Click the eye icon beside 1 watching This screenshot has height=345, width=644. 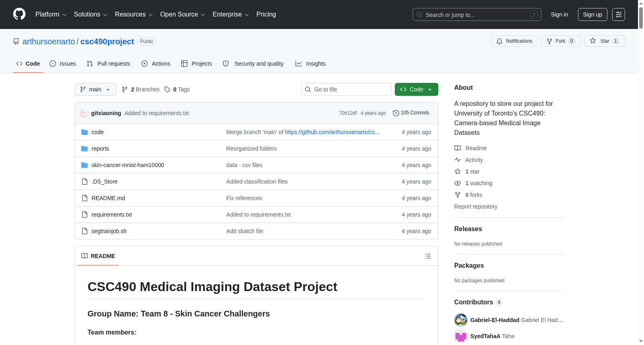click(458, 183)
